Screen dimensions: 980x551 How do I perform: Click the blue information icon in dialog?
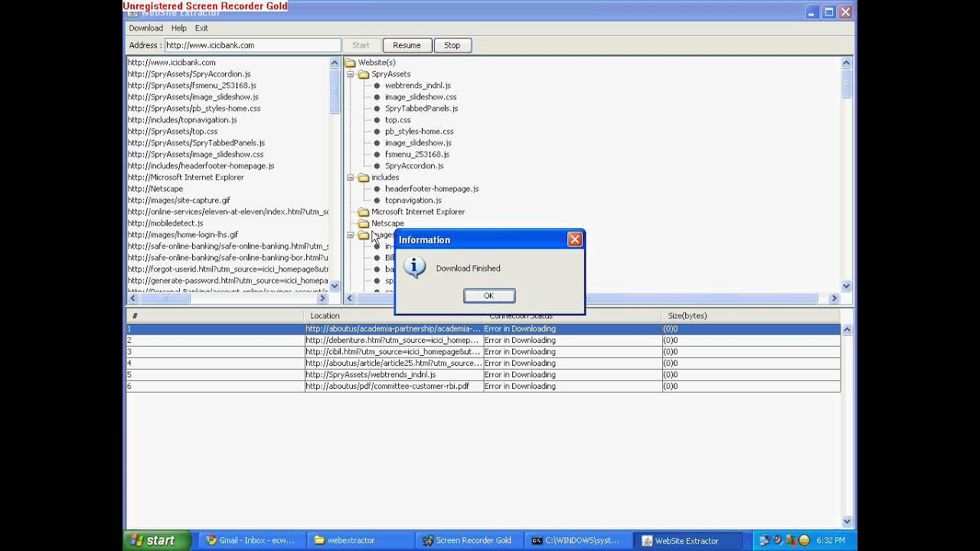click(414, 267)
